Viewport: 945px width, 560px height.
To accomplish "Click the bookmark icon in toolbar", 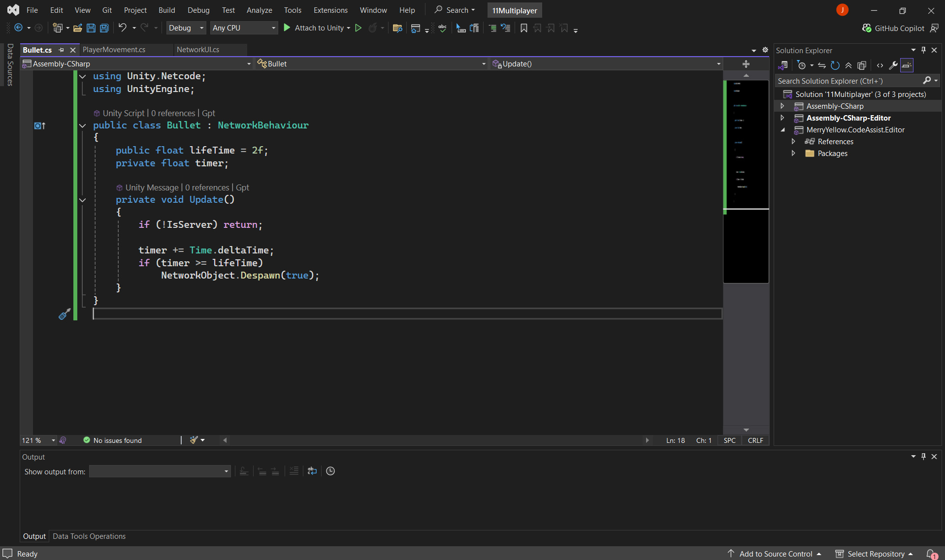I will [x=523, y=28].
